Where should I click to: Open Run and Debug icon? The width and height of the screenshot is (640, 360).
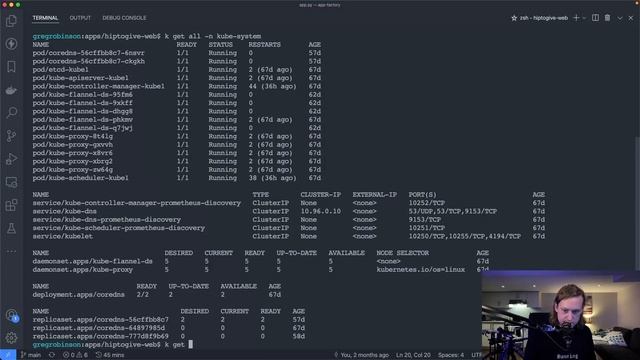(x=11, y=159)
